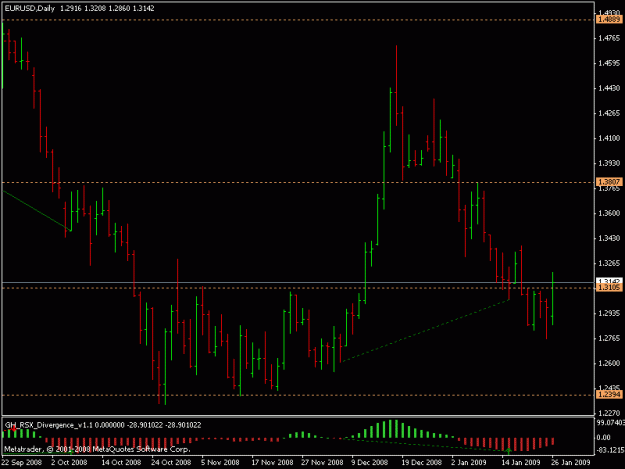
Task: Click the 99.07403 indicator scale value
Action: (x=610, y=422)
